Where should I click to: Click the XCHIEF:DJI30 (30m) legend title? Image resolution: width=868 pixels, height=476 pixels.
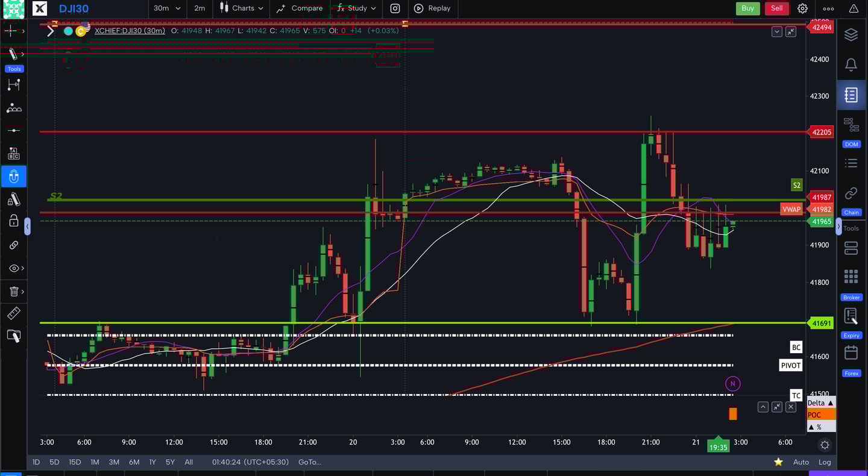point(130,30)
